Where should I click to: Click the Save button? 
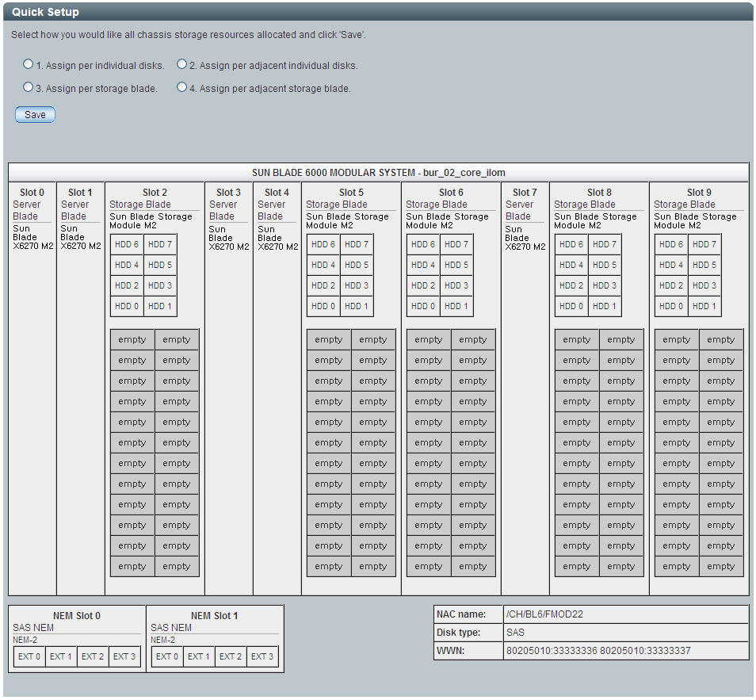click(x=35, y=115)
